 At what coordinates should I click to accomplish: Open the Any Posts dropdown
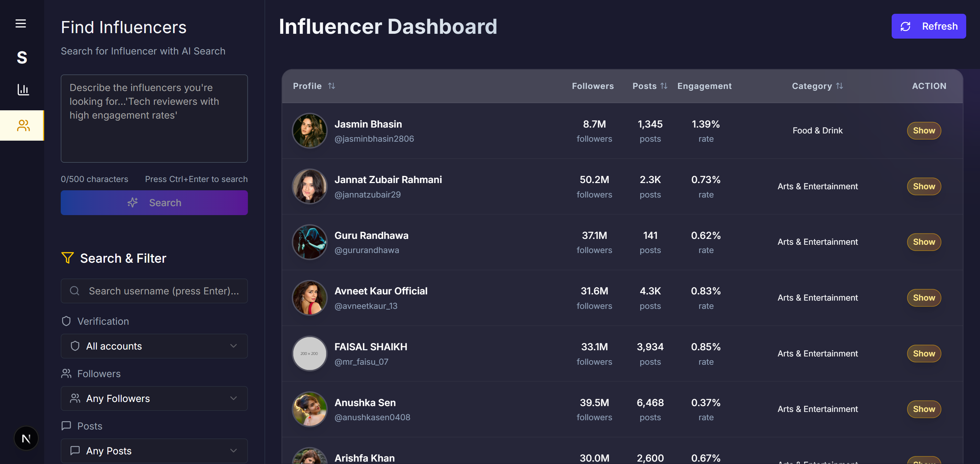click(x=154, y=451)
